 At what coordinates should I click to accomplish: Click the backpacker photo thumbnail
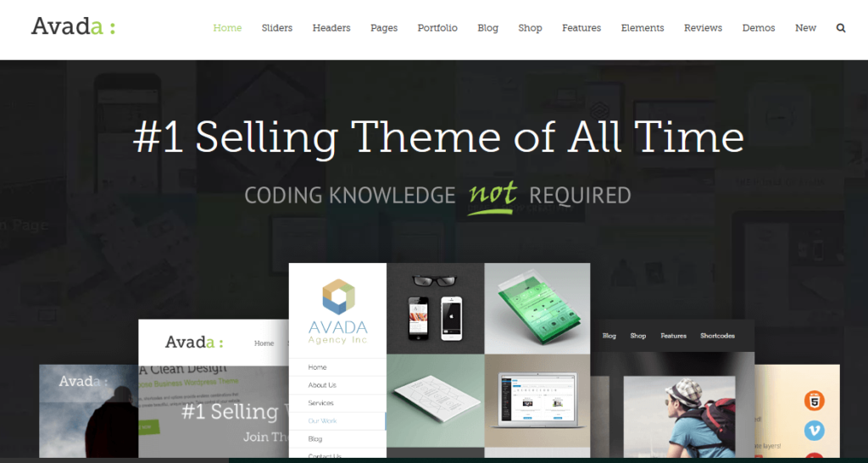pos(679,416)
